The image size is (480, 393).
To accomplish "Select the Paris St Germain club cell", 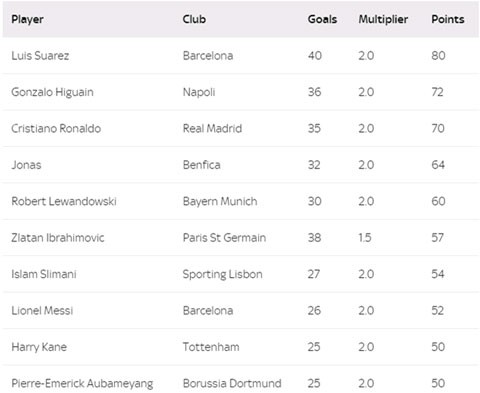I will [x=224, y=237].
